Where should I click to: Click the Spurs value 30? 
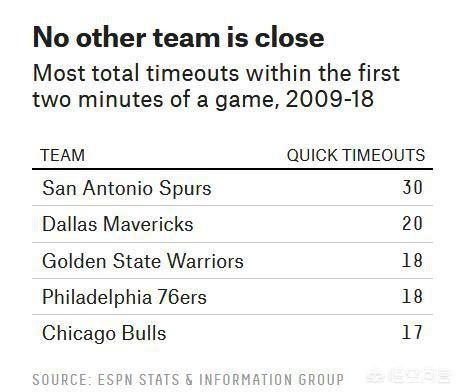point(412,187)
